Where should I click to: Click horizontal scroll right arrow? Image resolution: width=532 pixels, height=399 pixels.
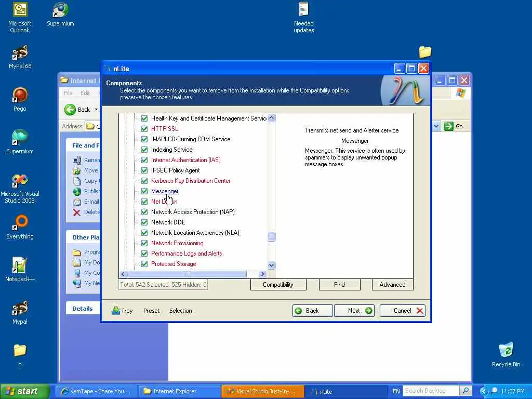pyautogui.click(x=262, y=274)
